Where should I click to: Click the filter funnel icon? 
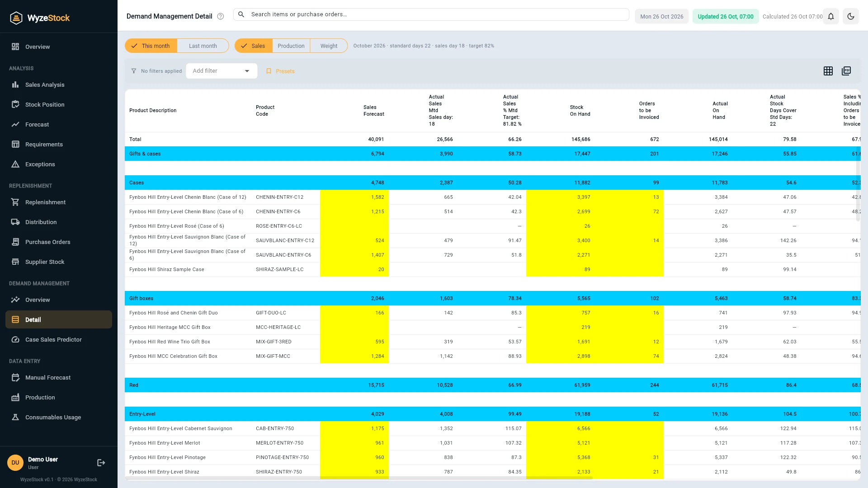(x=134, y=71)
